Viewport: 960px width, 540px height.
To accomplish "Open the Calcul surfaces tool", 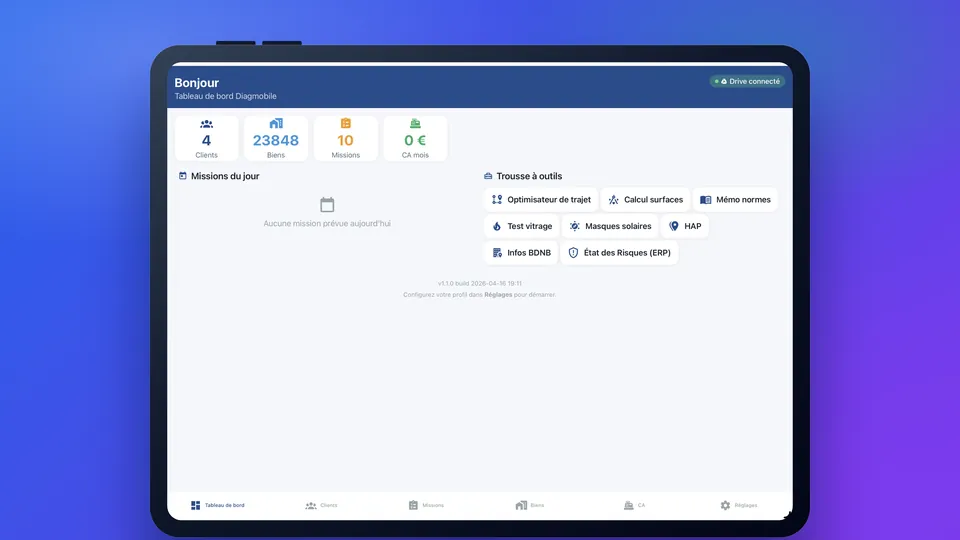I will 645,200.
